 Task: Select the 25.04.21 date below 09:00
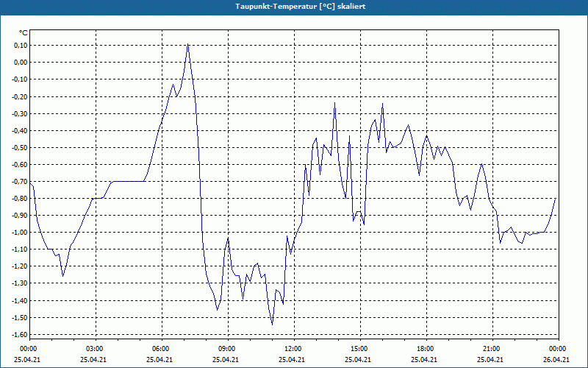pyautogui.click(x=226, y=359)
